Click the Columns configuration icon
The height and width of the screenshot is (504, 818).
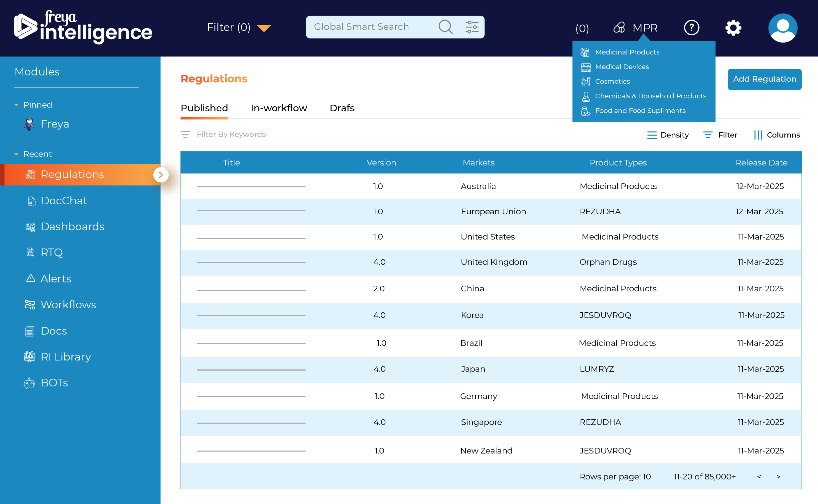(x=758, y=135)
